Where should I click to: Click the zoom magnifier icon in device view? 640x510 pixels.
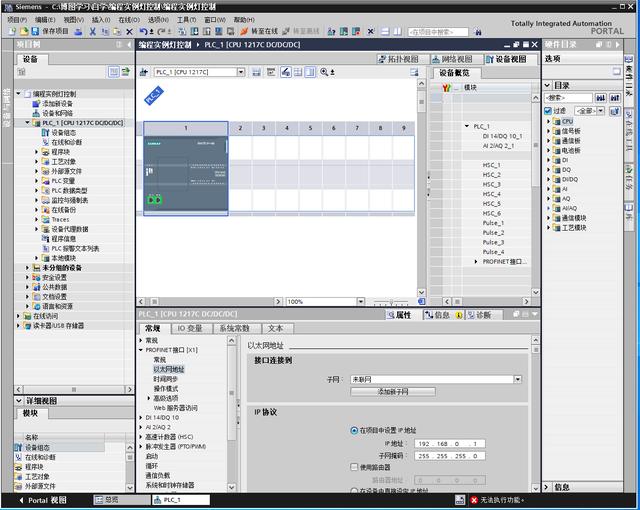[324, 72]
